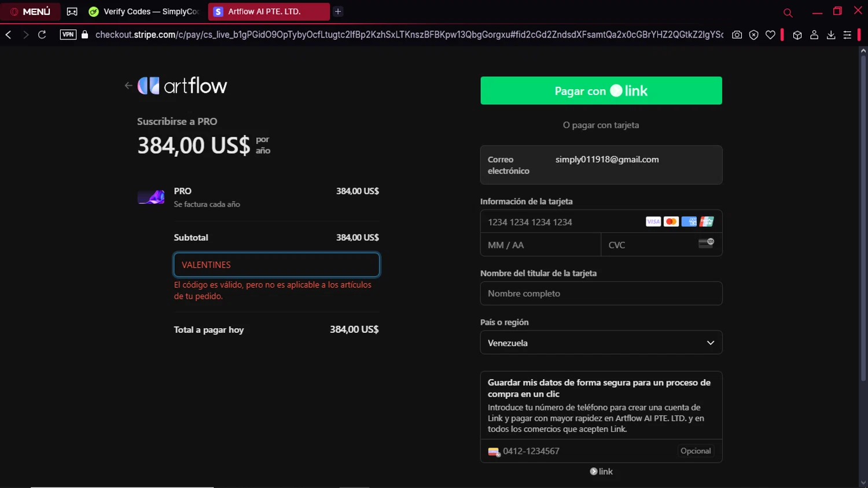Click the Subtotal label

[x=191, y=237]
